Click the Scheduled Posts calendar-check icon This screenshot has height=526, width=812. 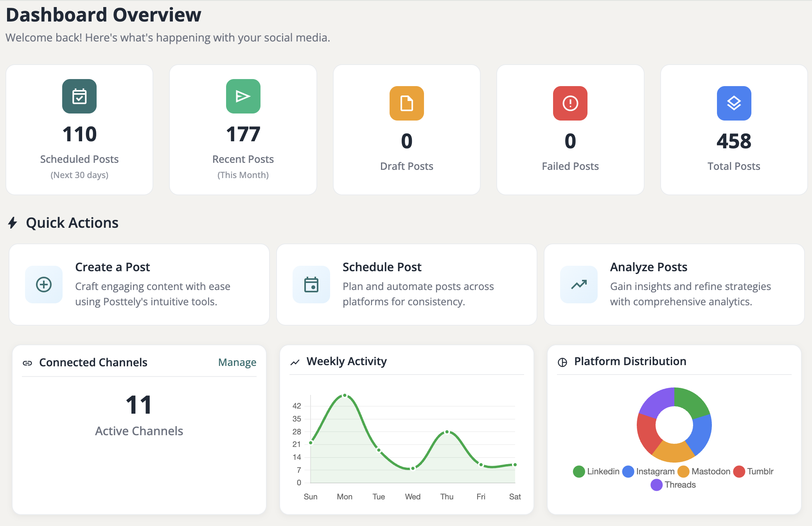[x=79, y=96]
